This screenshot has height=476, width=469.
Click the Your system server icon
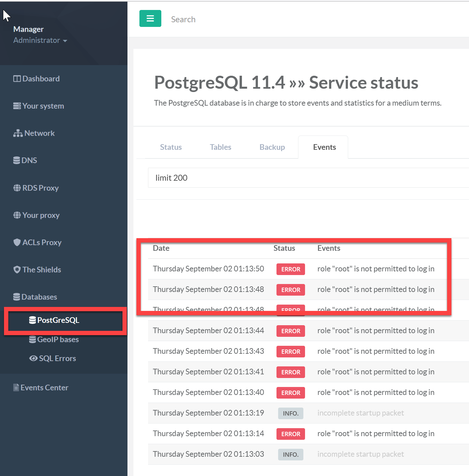(17, 106)
